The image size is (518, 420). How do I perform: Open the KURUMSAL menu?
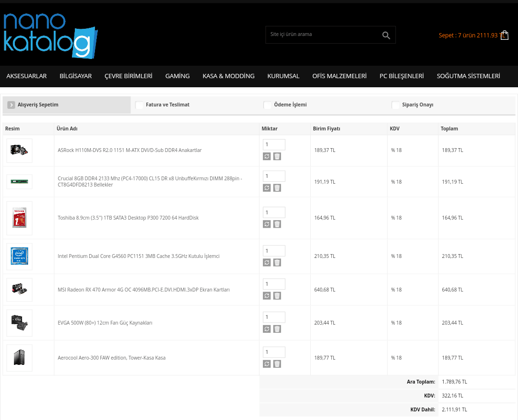pyautogui.click(x=283, y=76)
